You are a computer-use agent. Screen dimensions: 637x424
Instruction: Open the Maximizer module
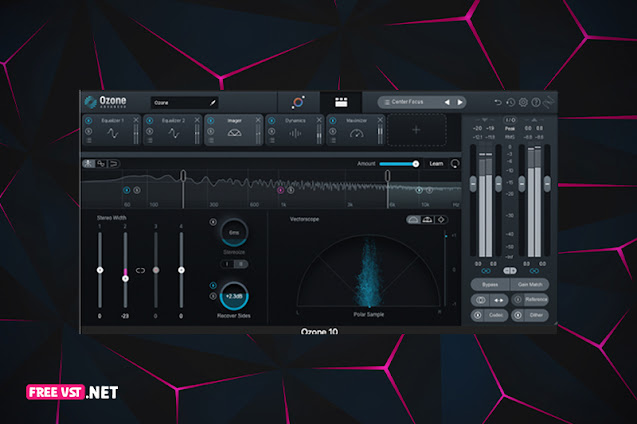[x=356, y=130]
